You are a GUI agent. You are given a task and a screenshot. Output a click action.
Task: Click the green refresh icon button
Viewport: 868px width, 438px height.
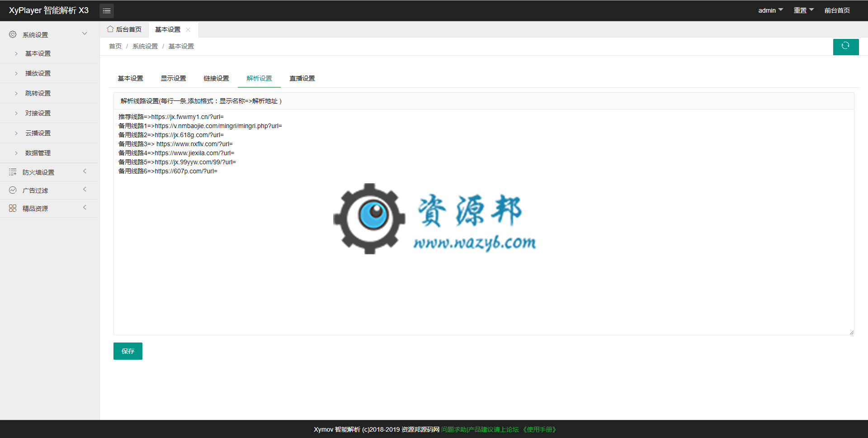coord(846,47)
